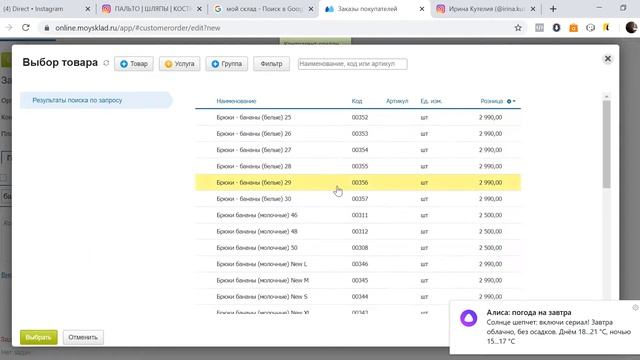640x360 pixels.
Task: Click the Алиса purple icon in the notification
Action: coord(469,318)
